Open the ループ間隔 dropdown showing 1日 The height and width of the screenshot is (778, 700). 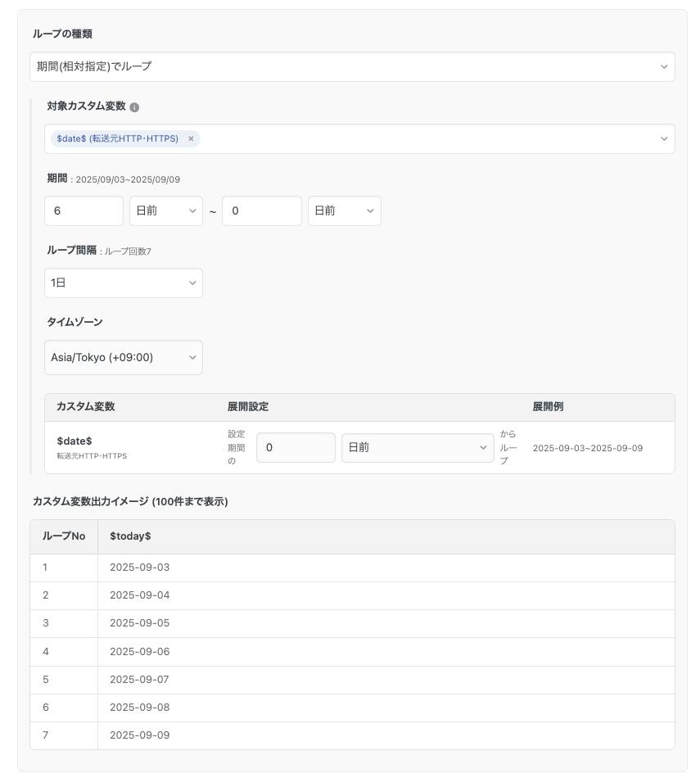(x=123, y=283)
